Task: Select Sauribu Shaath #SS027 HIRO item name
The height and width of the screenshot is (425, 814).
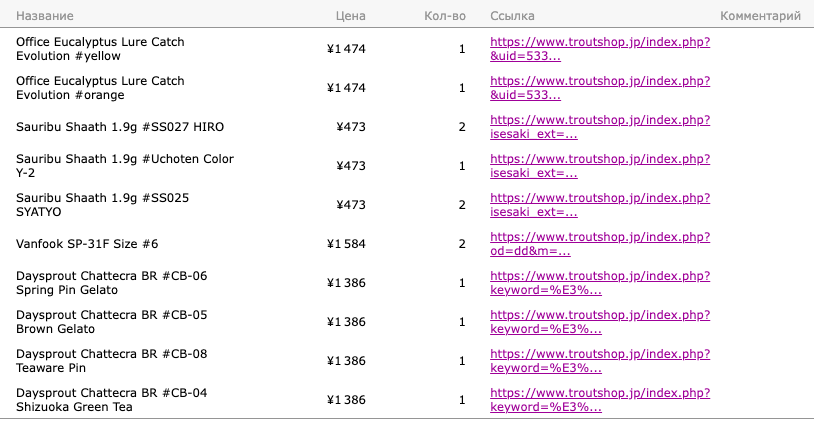Action: point(120,127)
